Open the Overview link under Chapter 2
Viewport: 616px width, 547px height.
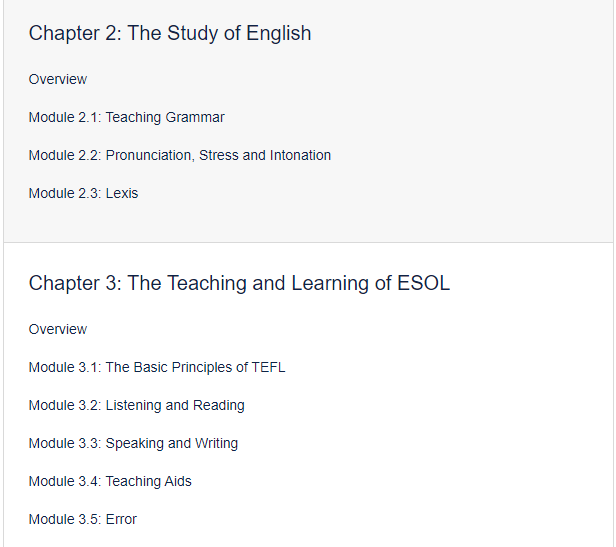pos(58,79)
